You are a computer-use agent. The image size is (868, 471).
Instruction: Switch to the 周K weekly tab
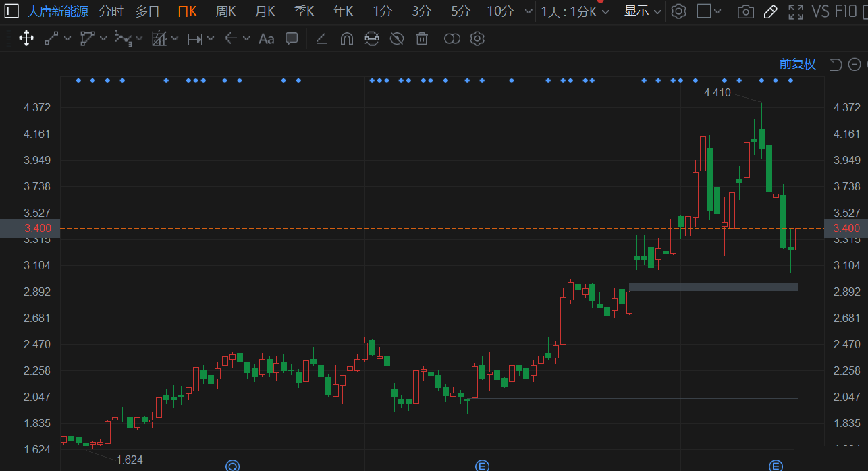pos(225,11)
